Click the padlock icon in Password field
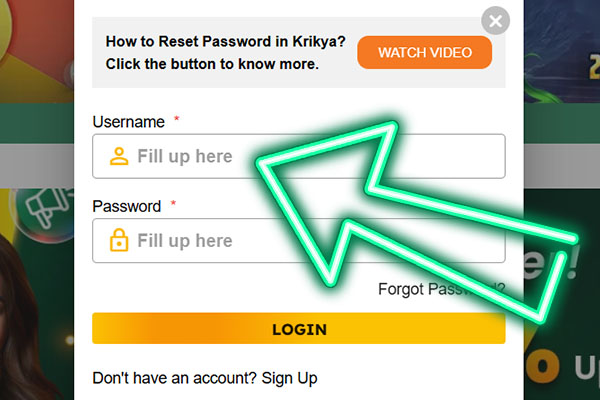Image resolution: width=600 pixels, height=400 pixels. click(119, 241)
